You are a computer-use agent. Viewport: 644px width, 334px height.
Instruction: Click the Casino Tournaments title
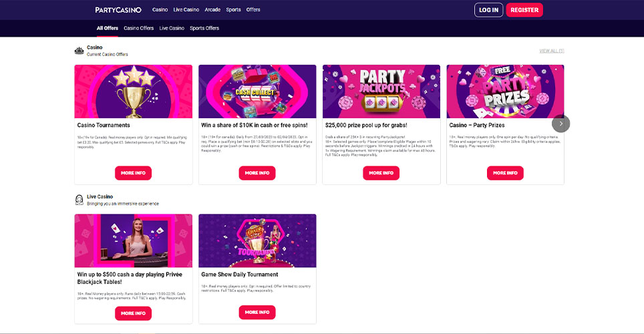pos(104,126)
